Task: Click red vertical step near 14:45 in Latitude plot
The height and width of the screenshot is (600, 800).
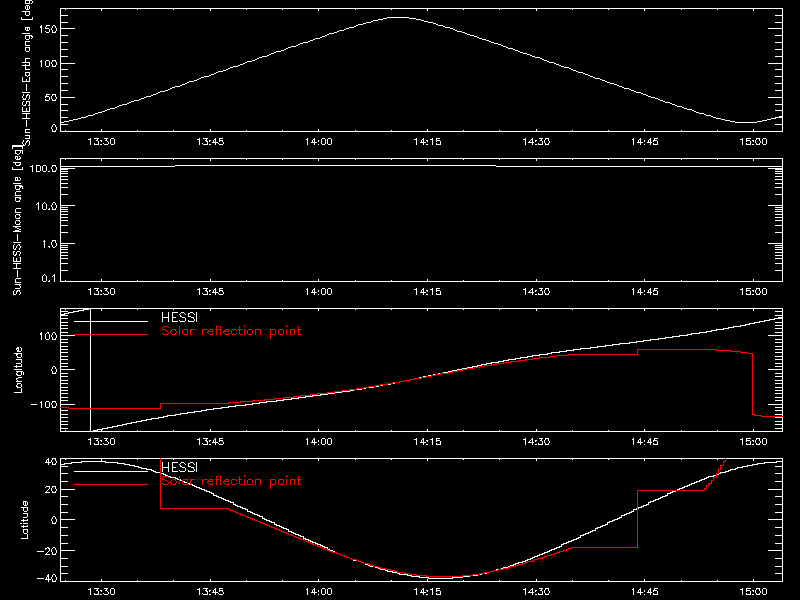Action: pos(637,519)
